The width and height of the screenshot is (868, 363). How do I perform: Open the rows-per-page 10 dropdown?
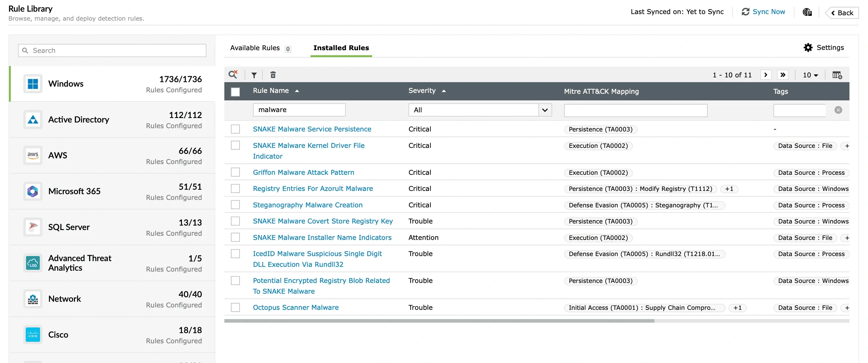pyautogui.click(x=810, y=75)
